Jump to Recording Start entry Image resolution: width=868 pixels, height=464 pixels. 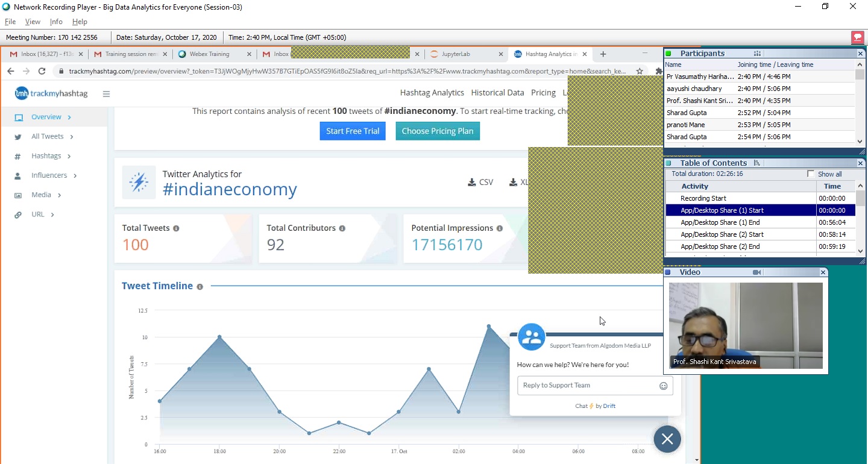(x=759, y=198)
